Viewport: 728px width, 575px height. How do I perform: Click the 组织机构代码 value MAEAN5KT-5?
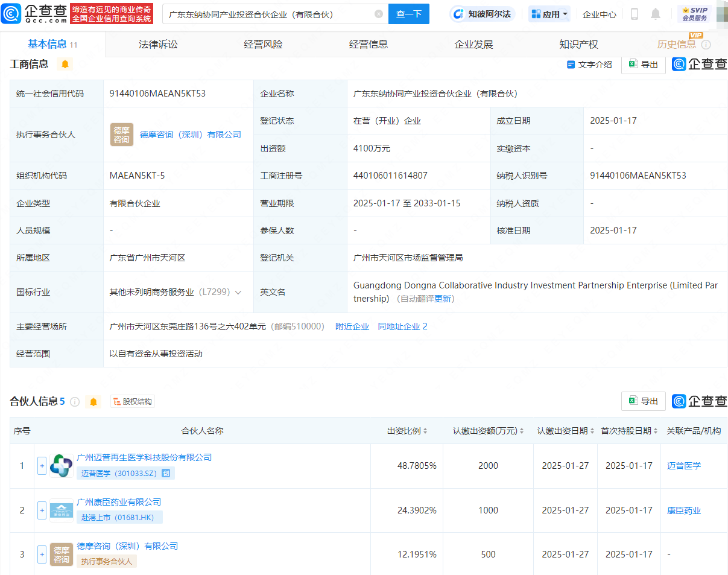pos(137,176)
